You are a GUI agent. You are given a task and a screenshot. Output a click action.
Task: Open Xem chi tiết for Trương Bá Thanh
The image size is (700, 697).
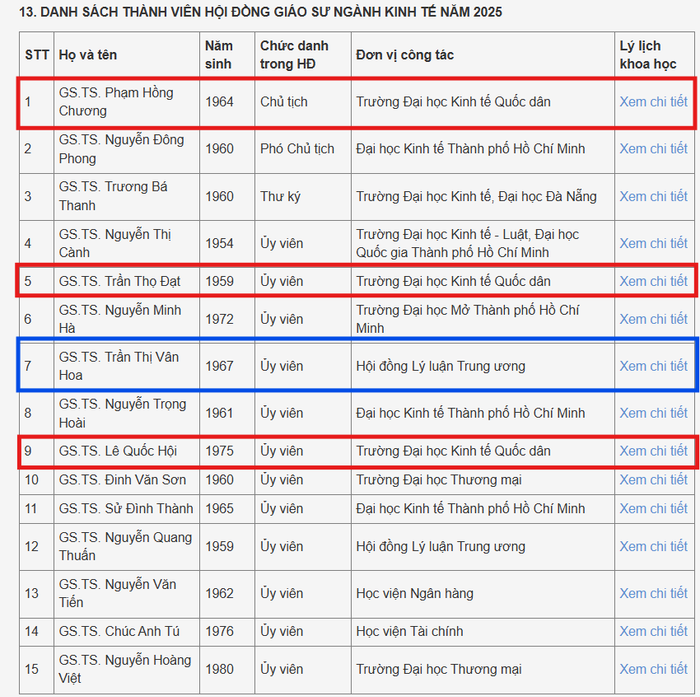pos(653,196)
